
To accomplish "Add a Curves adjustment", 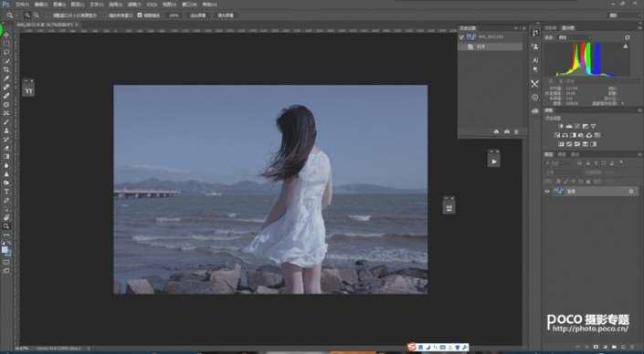I will pyautogui.click(x=576, y=126).
